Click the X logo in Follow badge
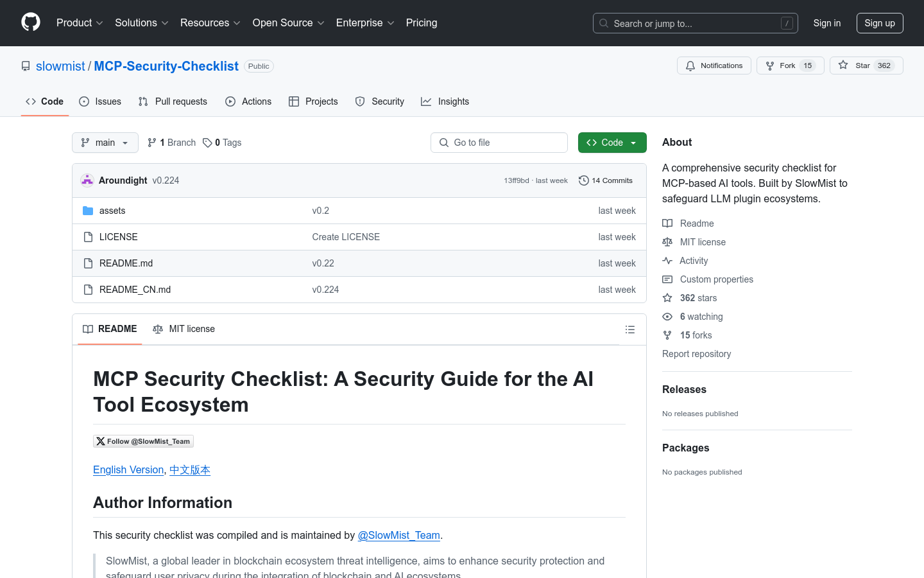This screenshot has height=578, width=924. click(101, 441)
